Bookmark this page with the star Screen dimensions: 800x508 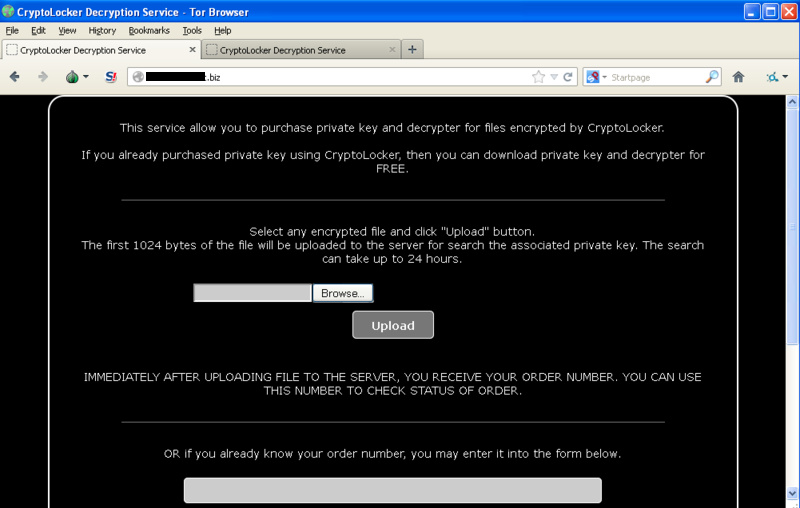click(x=538, y=77)
